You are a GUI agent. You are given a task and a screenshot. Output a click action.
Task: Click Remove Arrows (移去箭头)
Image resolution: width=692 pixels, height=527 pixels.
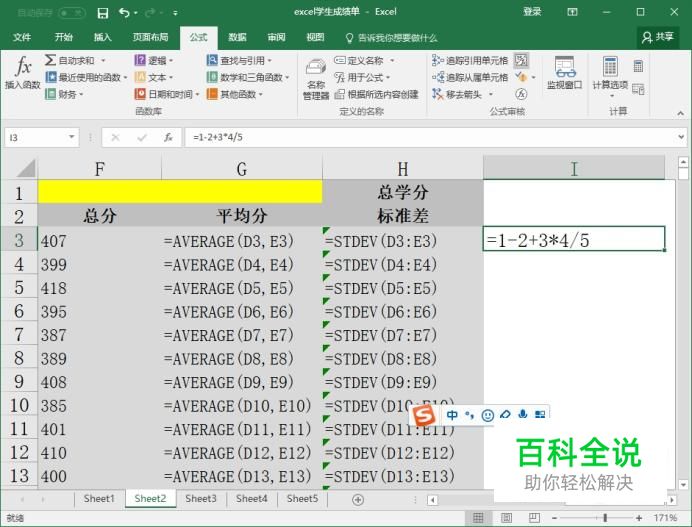[x=457, y=94]
